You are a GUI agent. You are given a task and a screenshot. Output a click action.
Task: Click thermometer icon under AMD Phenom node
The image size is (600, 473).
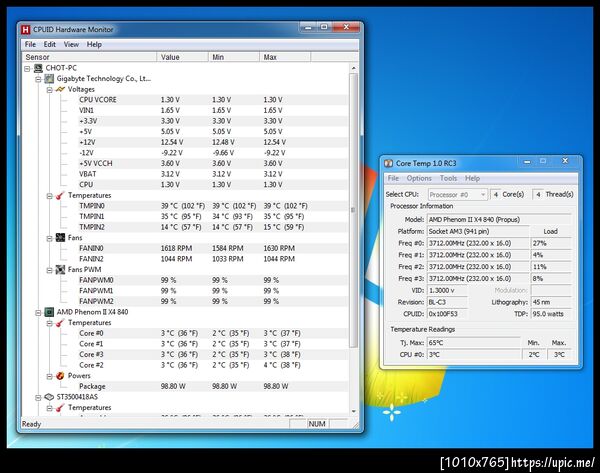coord(60,323)
